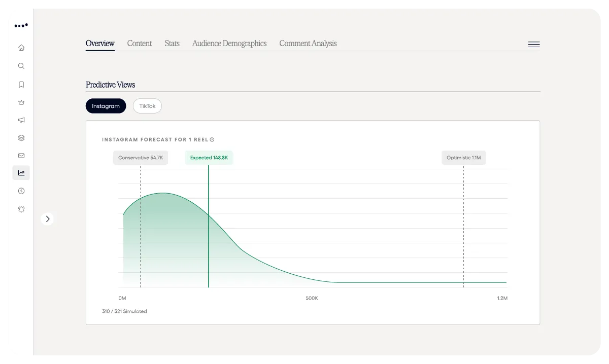Expand the sidebar with arrow button
609x364 pixels.
pos(47,219)
